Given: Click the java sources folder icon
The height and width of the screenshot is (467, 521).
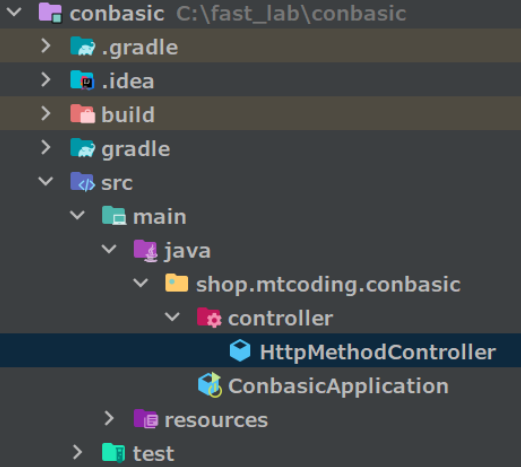Looking at the screenshot, I should point(146,250).
